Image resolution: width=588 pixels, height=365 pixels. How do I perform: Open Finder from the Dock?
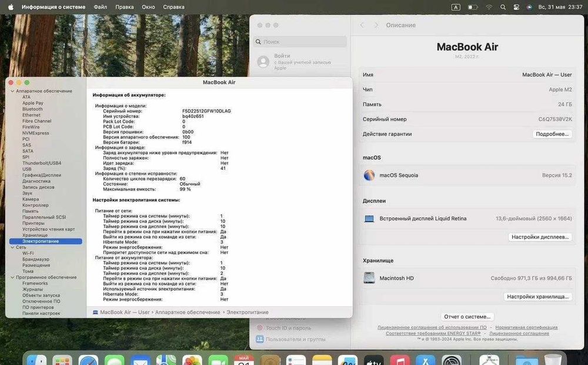pos(36,360)
